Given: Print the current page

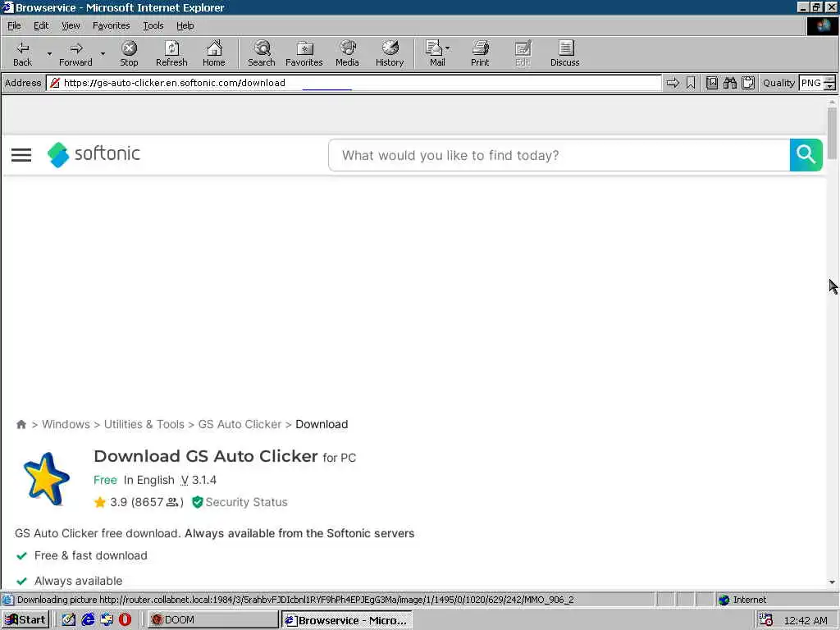Looking at the screenshot, I should (x=480, y=53).
